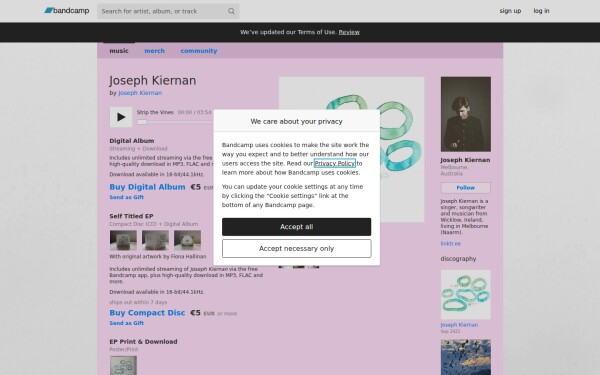Open the log in link
Screen dimensions: 600x375
coord(541,11)
